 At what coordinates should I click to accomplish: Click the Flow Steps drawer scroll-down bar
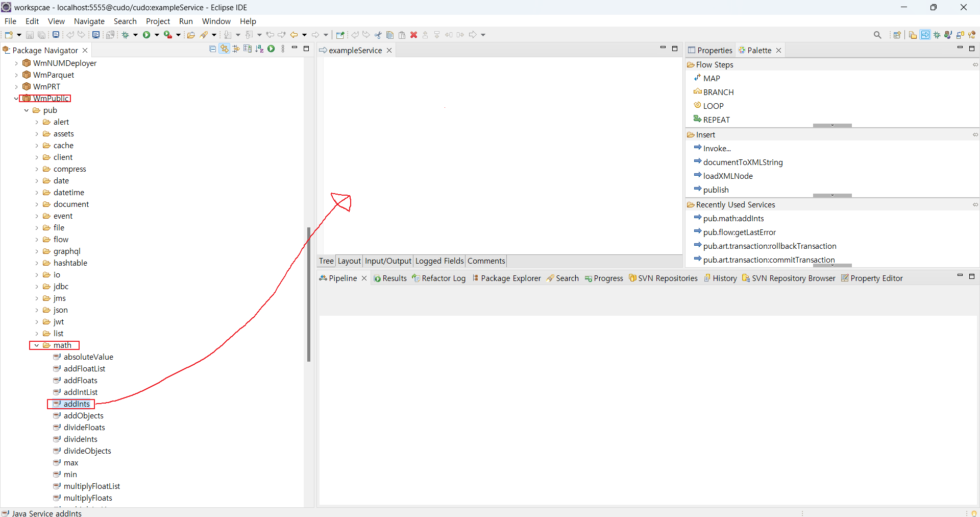tap(832, 125)
